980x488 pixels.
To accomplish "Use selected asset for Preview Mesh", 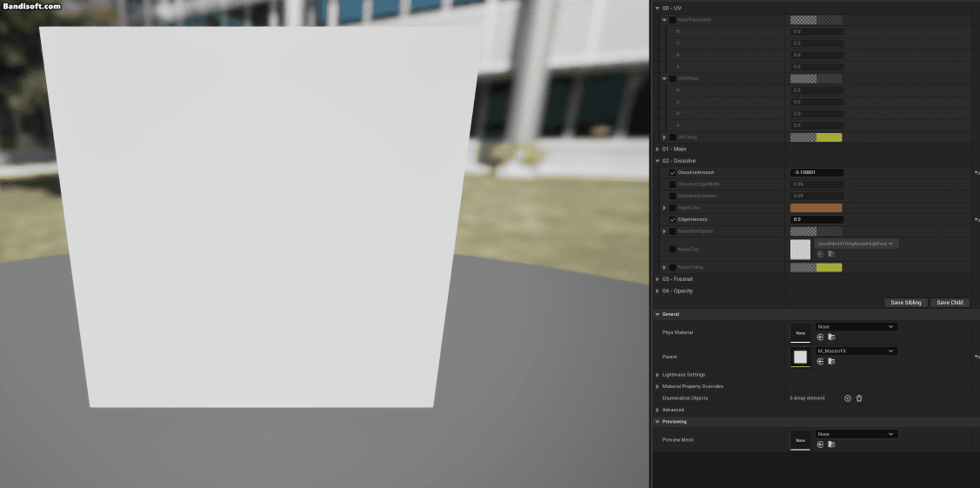I will (x=821, y=445).
